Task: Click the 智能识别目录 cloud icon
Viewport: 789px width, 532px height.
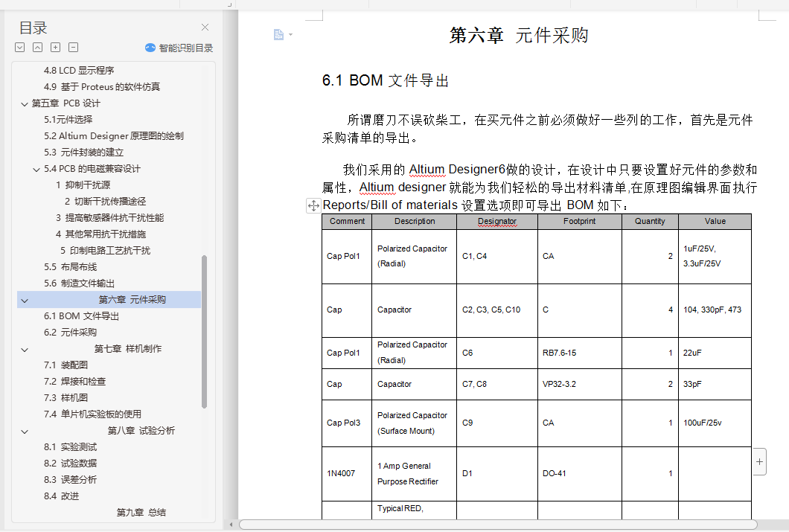Action: tap(150, 48)
